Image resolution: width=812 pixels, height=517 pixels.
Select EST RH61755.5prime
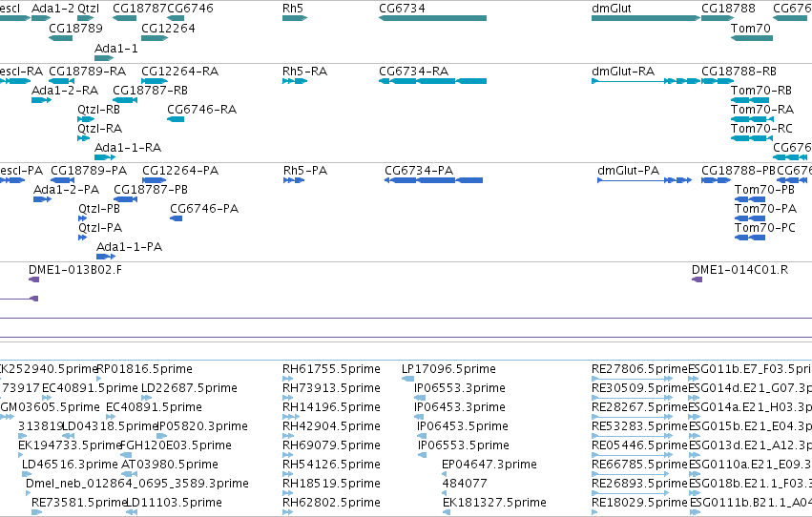(287, 379)
